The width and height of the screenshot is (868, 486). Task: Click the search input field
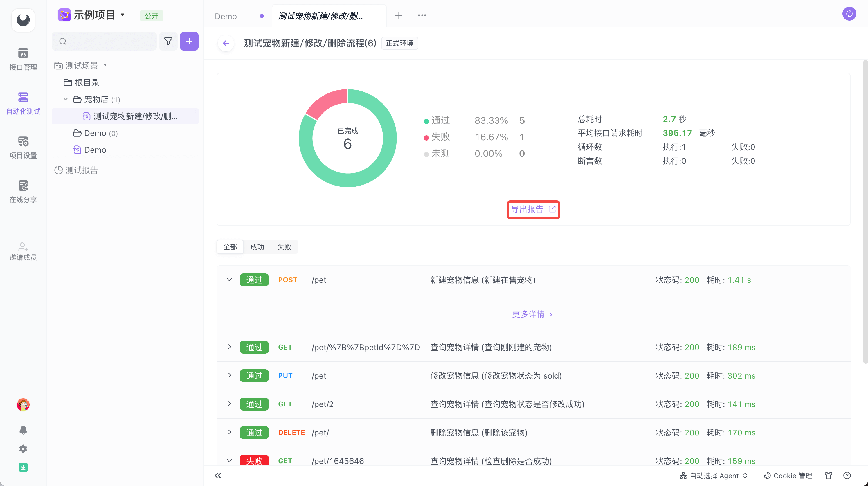pos(108,42)
